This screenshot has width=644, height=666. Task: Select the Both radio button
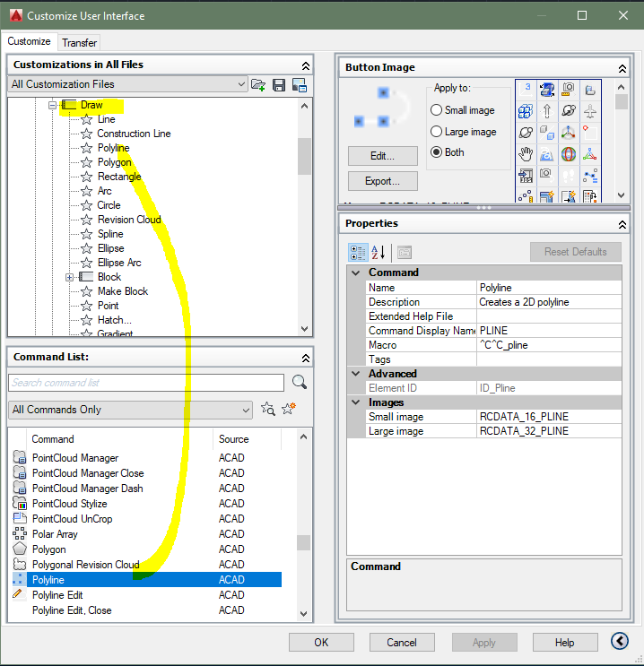pyautogui.click(x=436, y=152)
